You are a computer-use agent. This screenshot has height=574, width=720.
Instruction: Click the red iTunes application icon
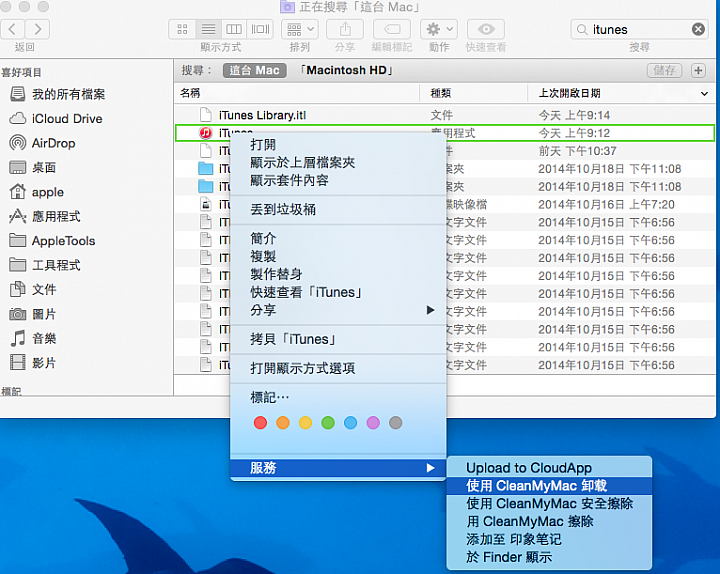click(206, 133)
